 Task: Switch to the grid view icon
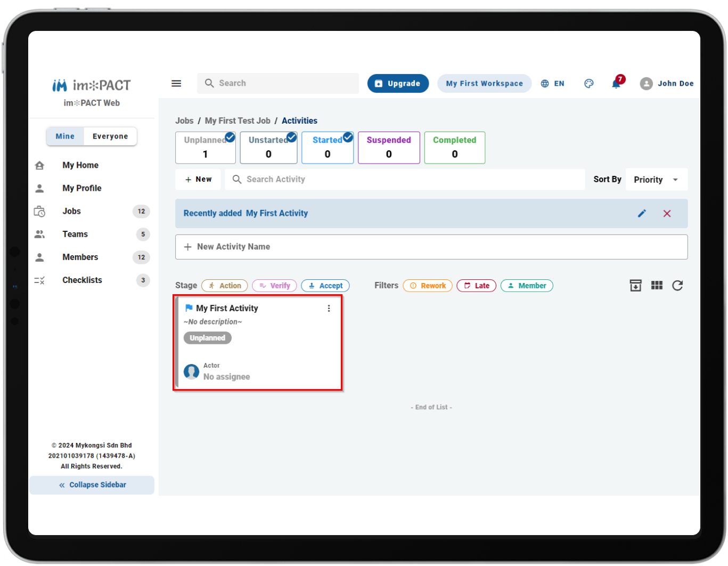657,286
